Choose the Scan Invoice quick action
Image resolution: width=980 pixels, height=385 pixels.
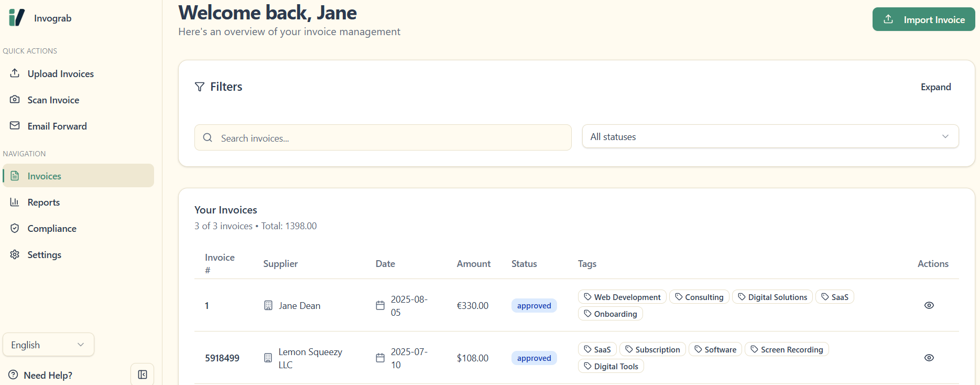pos(79,100)
